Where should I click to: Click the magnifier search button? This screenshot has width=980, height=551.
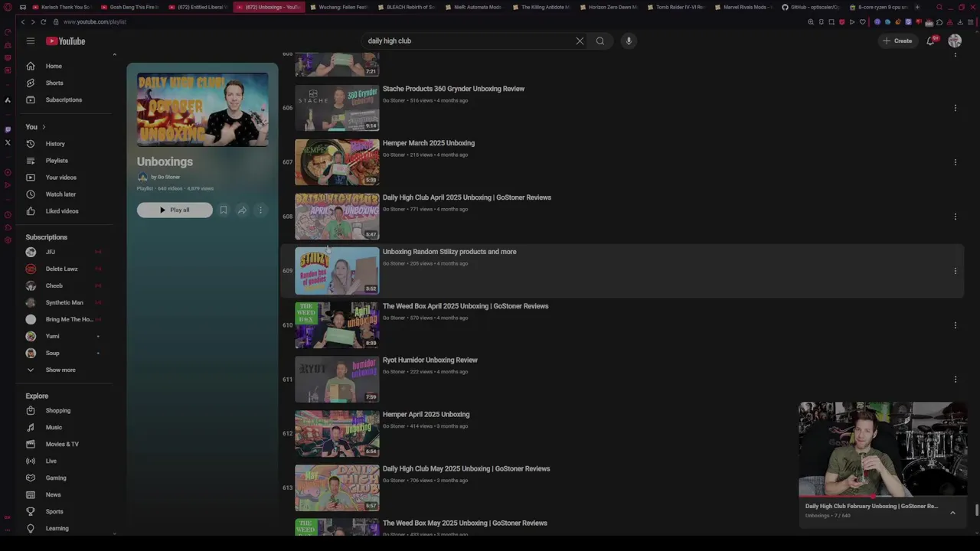click(x=600, y=41)
